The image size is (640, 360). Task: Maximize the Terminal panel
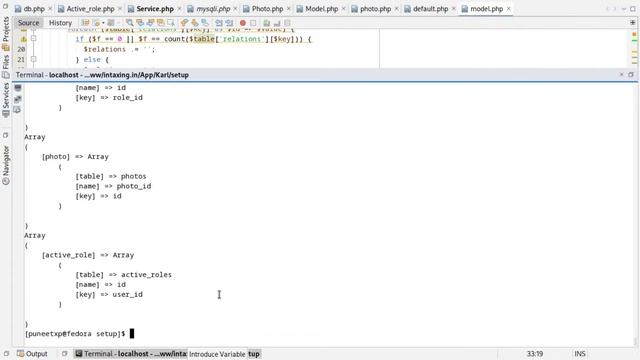point(631,75)
